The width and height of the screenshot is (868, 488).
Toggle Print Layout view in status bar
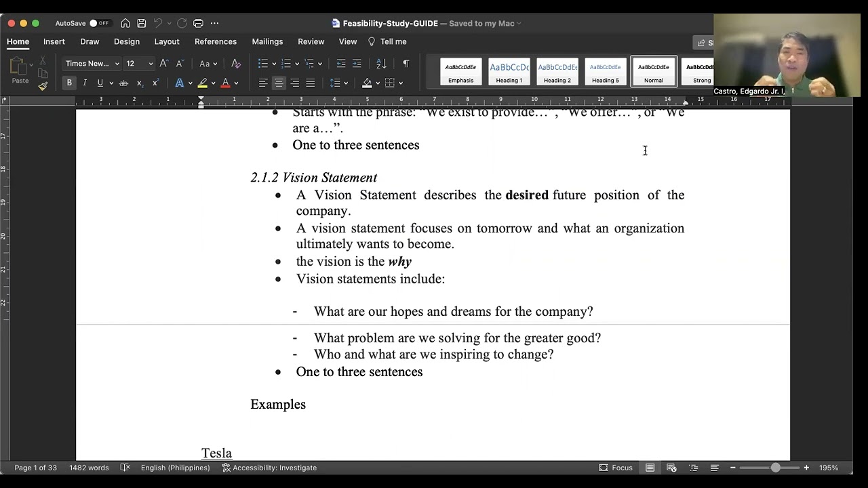[650, 468]
